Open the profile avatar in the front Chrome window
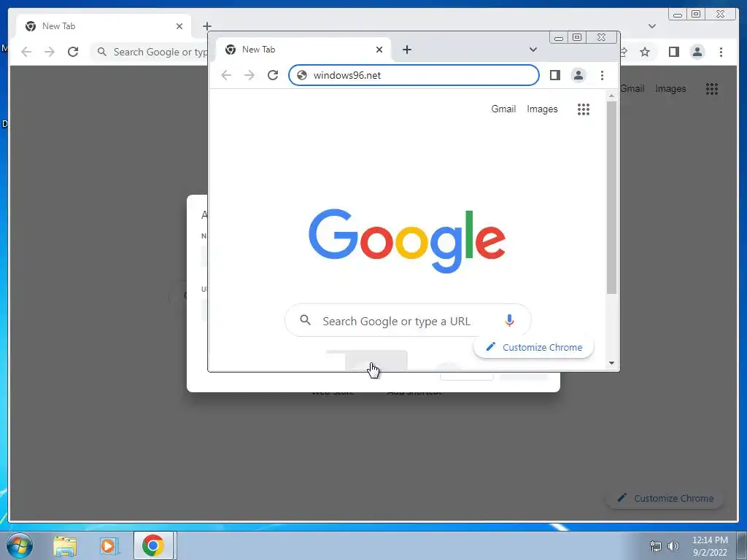This screenshot has height=560, width=747. point(578,75)
